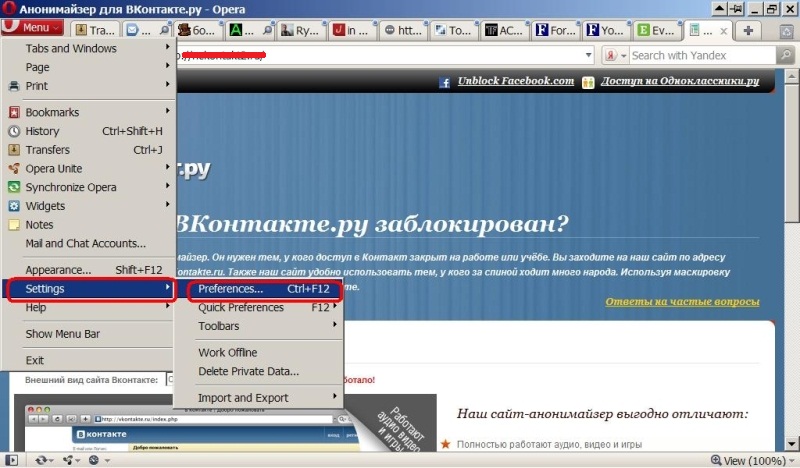The height and width of the screenshot is (468, 800).
Task: Click the Unblock Facebook.com link
Action: click(x=515, y=80)
